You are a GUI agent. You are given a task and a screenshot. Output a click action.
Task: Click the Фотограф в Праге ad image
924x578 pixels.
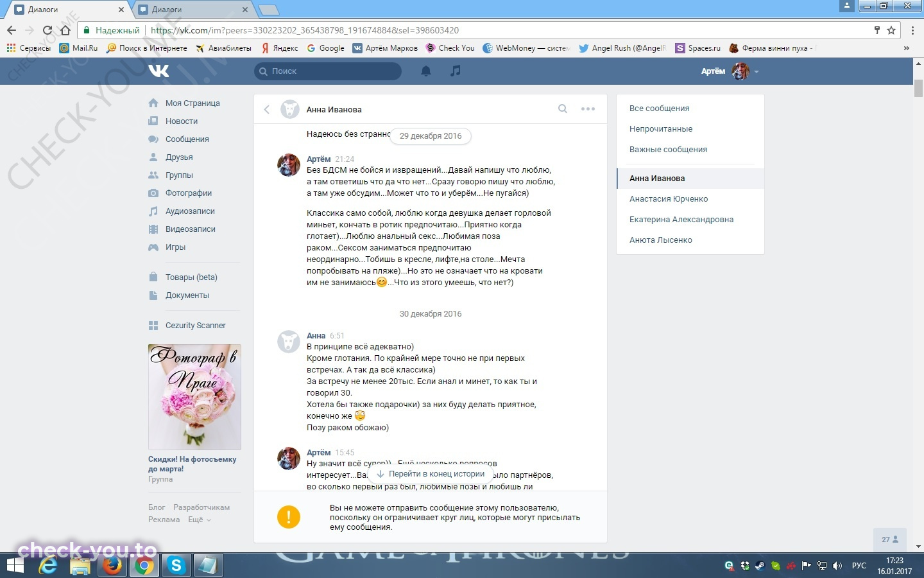pyautogui.click(x=194, y=397)
